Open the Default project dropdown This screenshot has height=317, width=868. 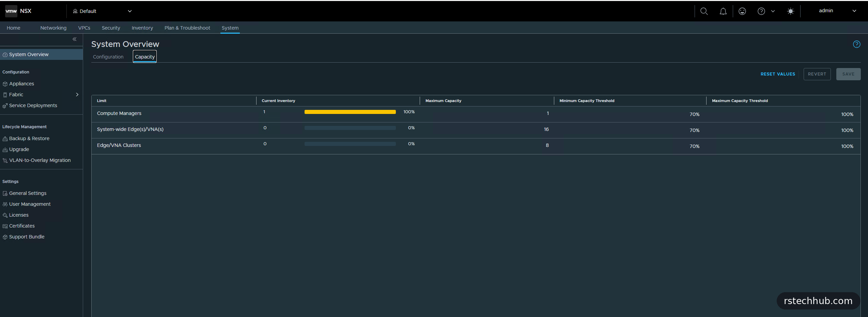[x=102, y=11]
